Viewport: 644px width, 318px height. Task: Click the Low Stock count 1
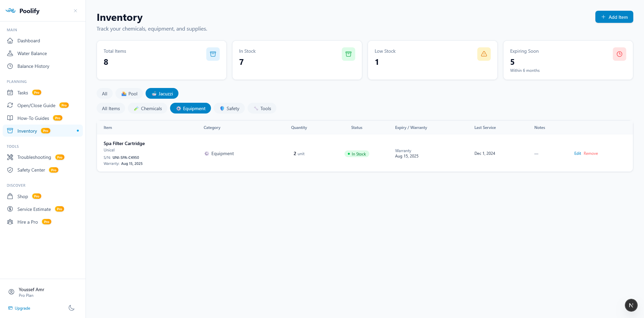click(377, 62)
